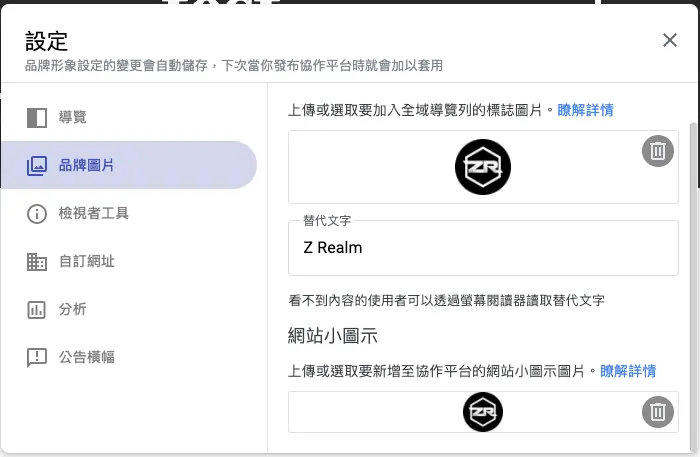This screenshot has height=457, width=700.
Task: Delete the logo image with trash icon
Action: tap(657, 151)
